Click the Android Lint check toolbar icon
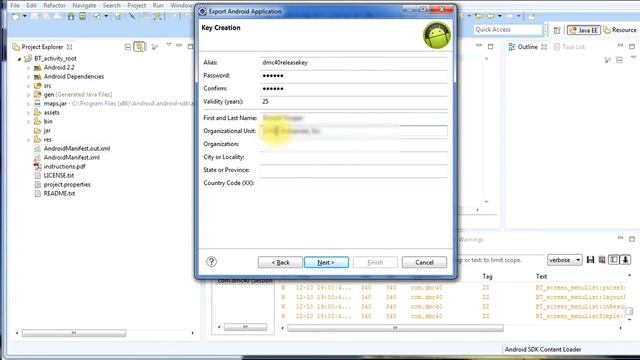This screenshot has height=360, width=640. point(97,16)
